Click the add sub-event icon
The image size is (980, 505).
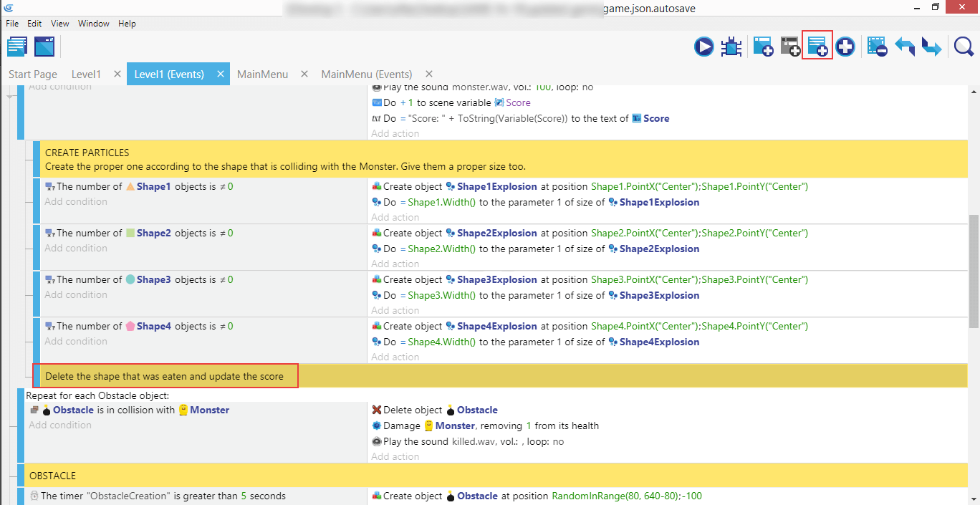(790, 47)
